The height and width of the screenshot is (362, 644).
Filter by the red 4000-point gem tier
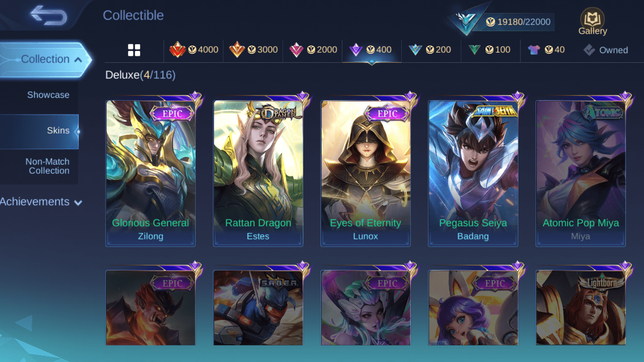[x=194, y=50]
